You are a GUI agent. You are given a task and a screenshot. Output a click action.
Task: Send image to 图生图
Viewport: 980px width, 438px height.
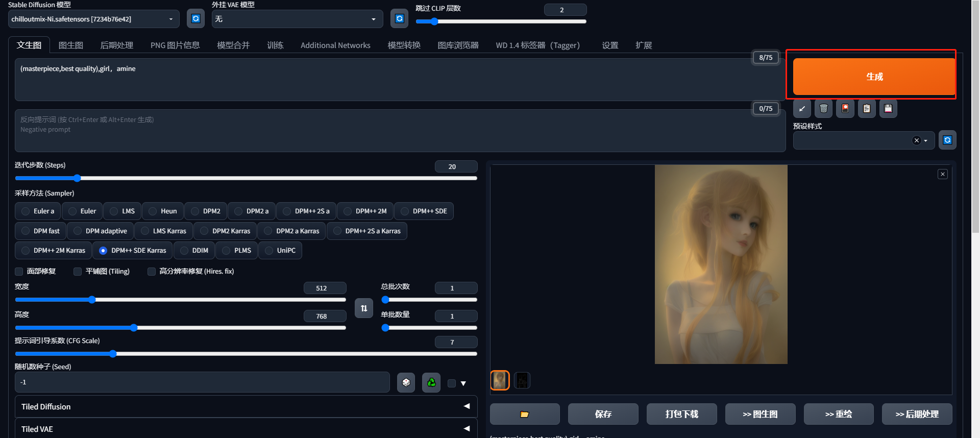point(760,414)
